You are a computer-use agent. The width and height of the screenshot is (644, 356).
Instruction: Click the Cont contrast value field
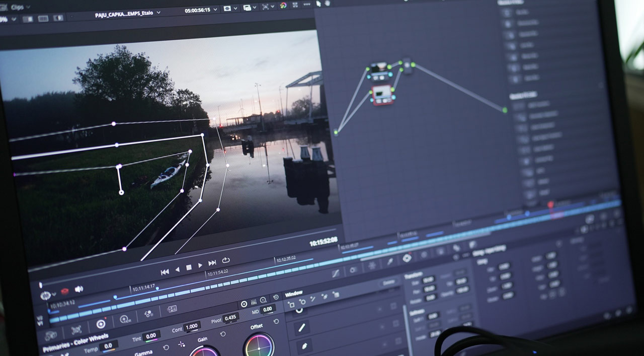click(x=191, y=326)
